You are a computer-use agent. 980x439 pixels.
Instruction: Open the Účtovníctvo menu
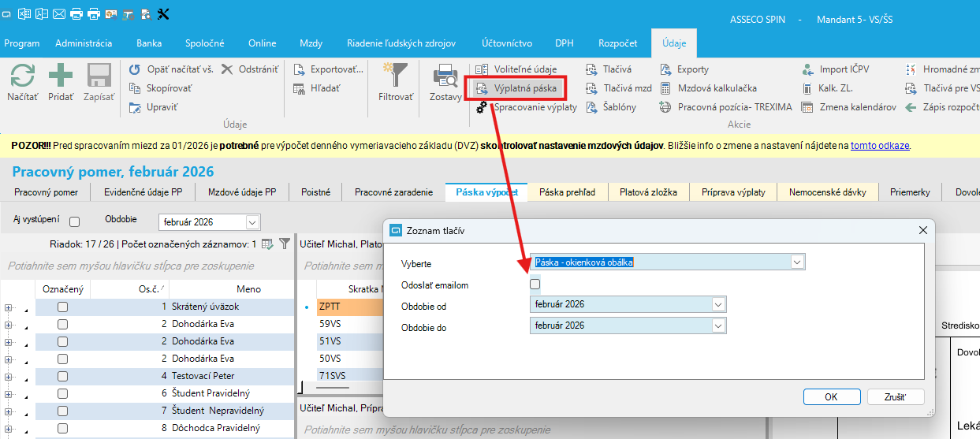tap(508, 43)
